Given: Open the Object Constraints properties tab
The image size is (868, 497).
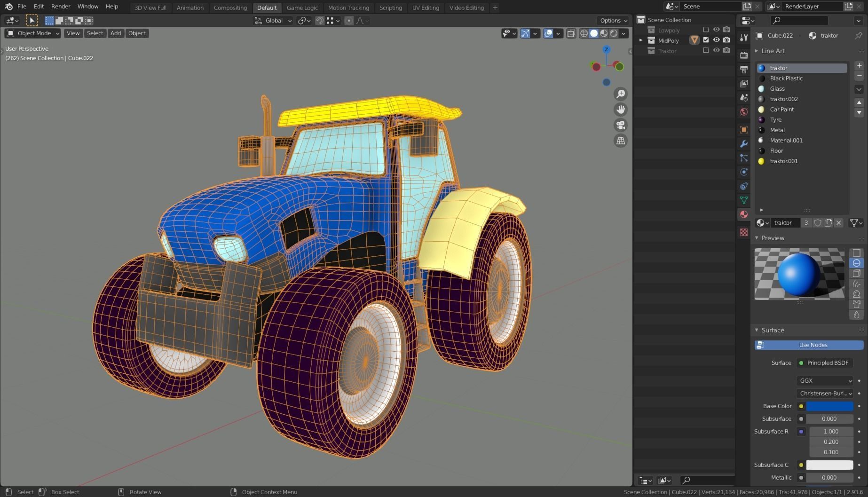Looking at the screenshot, I should (744, 186).
